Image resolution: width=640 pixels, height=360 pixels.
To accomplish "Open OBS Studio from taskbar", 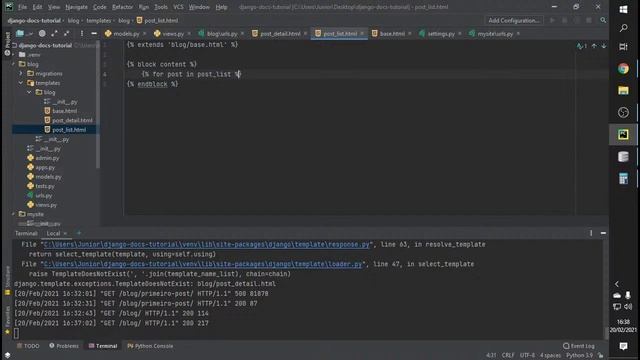I will 623,112.
